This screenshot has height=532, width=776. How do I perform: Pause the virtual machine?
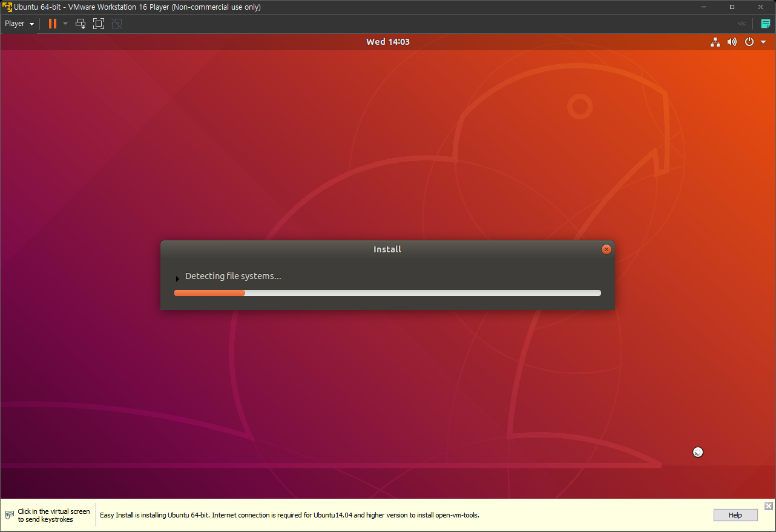pyautogui.click(x=53, y=24)
